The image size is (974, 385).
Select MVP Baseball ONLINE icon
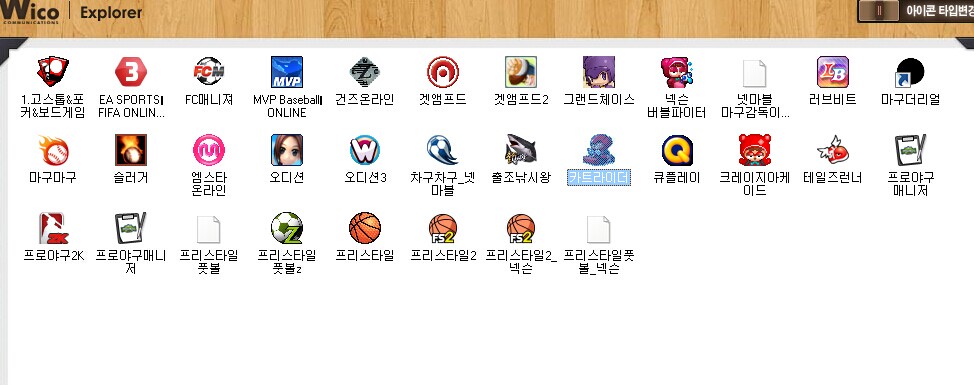pyautogui.click(x=287, y=71)
